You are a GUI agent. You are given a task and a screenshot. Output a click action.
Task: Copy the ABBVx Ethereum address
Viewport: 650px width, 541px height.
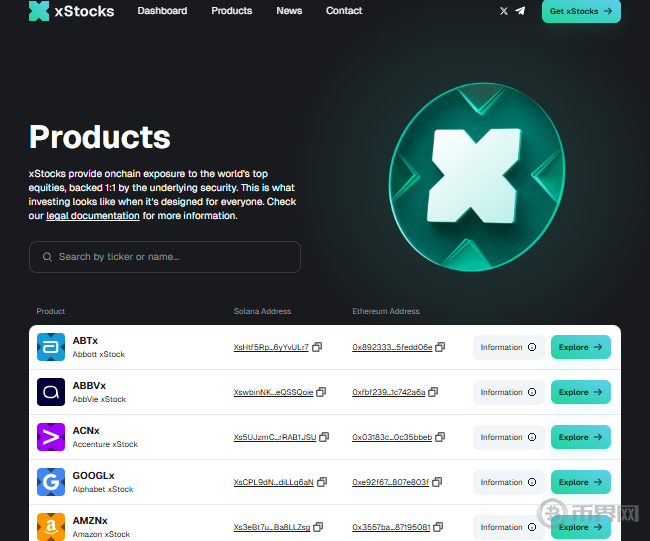[434, 392]
